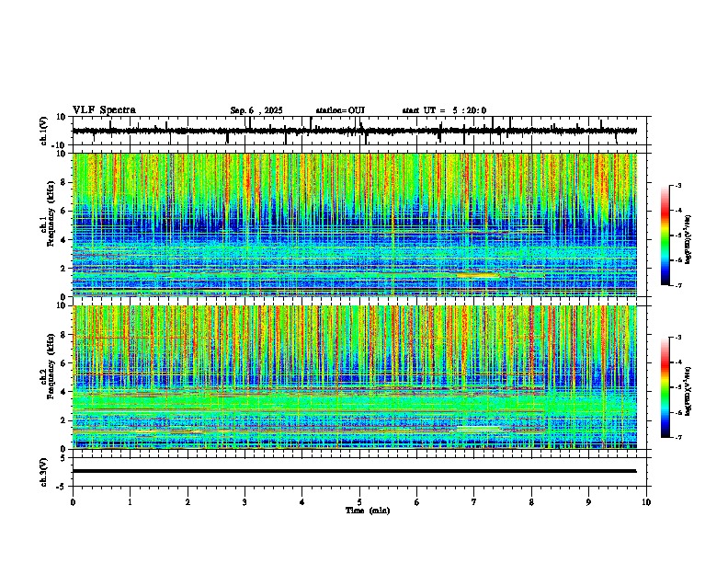
Task: Select the date text "Sep. 6, 2025"
Action: [256, 110]
